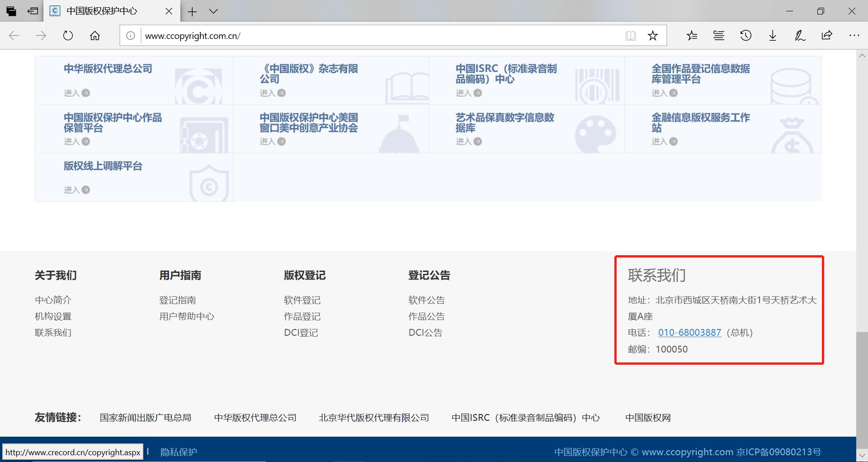Open reading view from the address bar
The height and width of the screenshot is (462, 868).
(630, 35)
